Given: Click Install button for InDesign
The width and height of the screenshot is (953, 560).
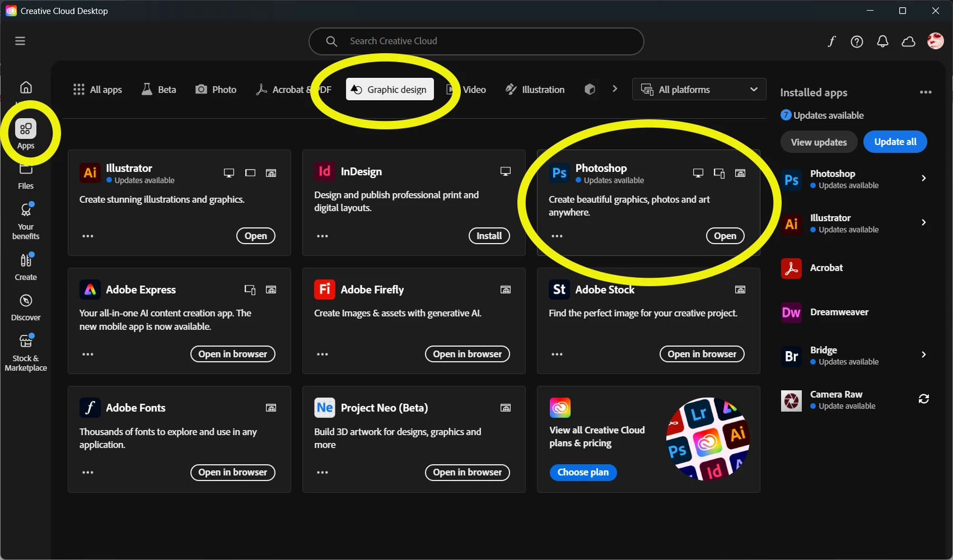Looking at the screenshot, I should [x=489, y=236].
